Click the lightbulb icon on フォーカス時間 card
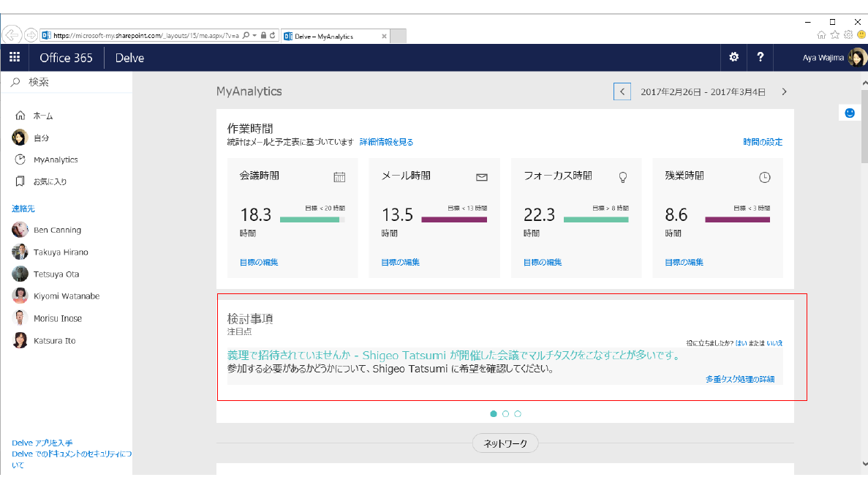 [623, 177]
